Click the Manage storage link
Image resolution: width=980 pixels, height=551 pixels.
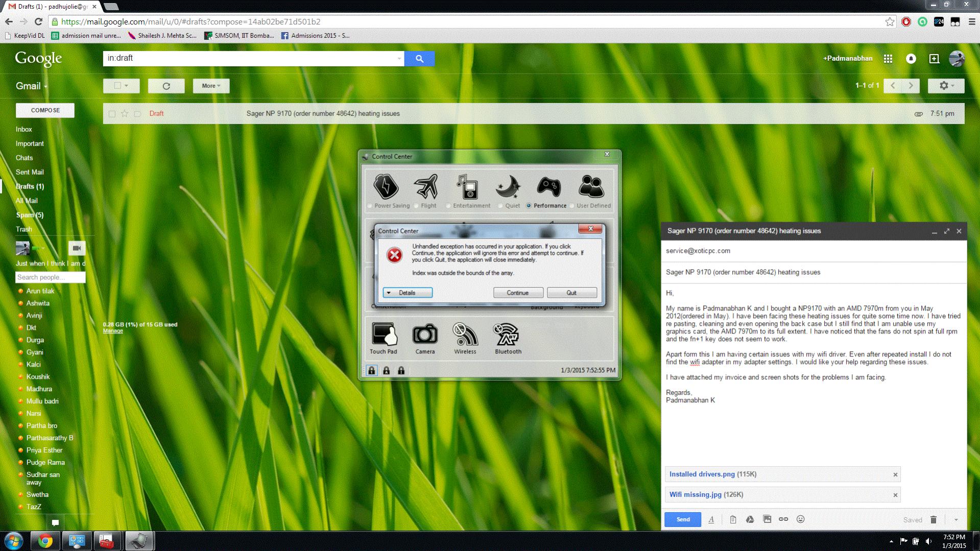(x=113, y=331)
